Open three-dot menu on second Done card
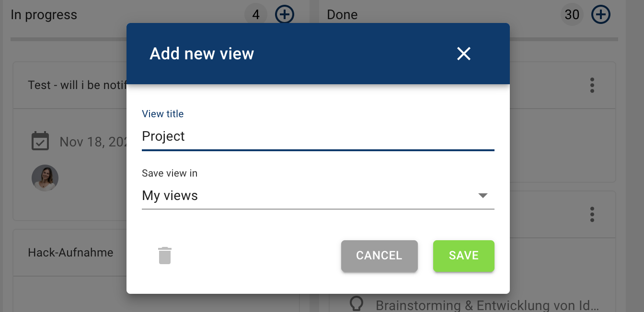The height and width of the screenshot is (312, 644). 592,214
